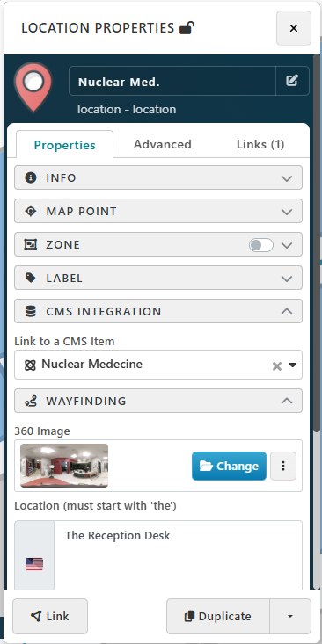Click the Location text field
This screenshot has height=644, width=322.
coord(178,554)
